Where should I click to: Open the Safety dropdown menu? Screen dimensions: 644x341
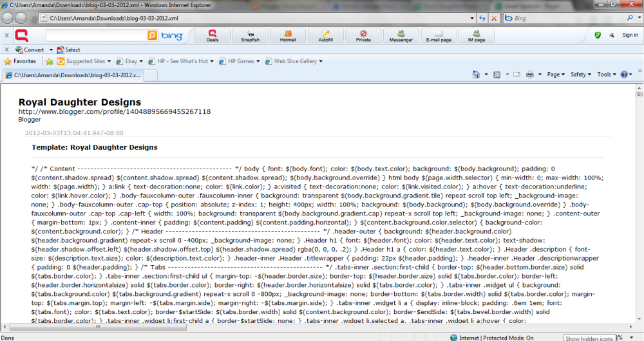[581, 75]
